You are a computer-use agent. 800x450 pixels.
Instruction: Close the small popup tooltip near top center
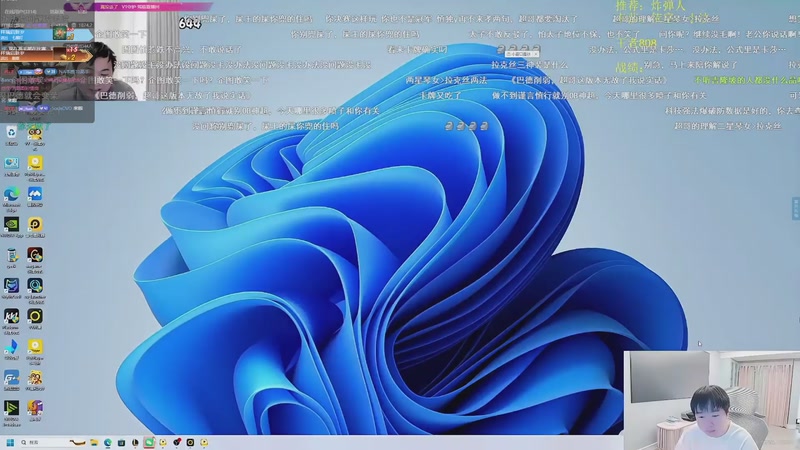pos(536,54)
